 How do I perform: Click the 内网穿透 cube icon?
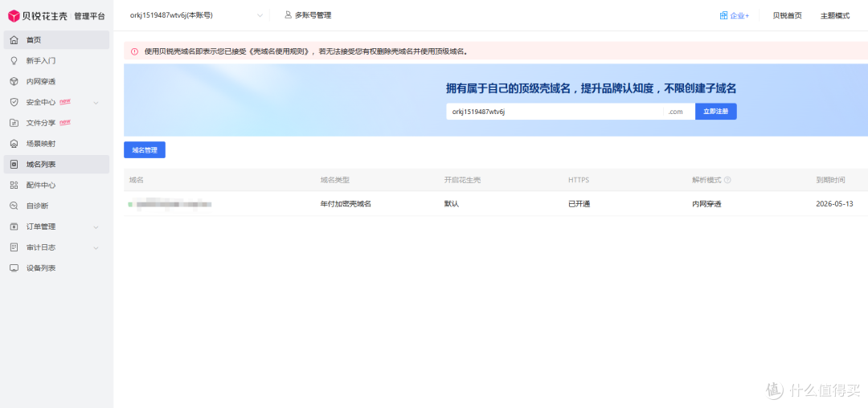coord(14,81)
